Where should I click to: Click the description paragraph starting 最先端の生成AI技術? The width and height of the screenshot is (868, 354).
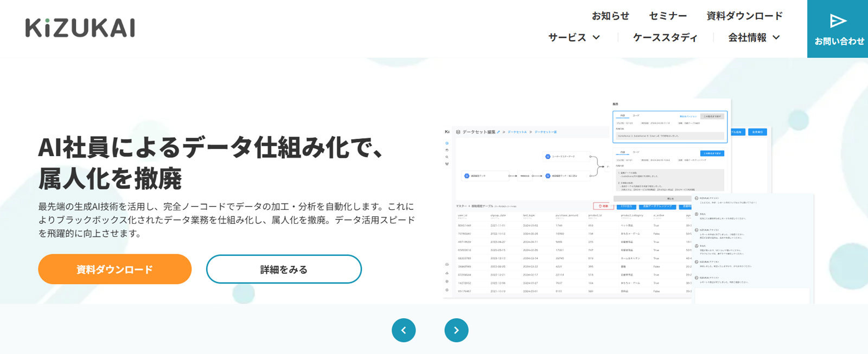click(227, 220)
